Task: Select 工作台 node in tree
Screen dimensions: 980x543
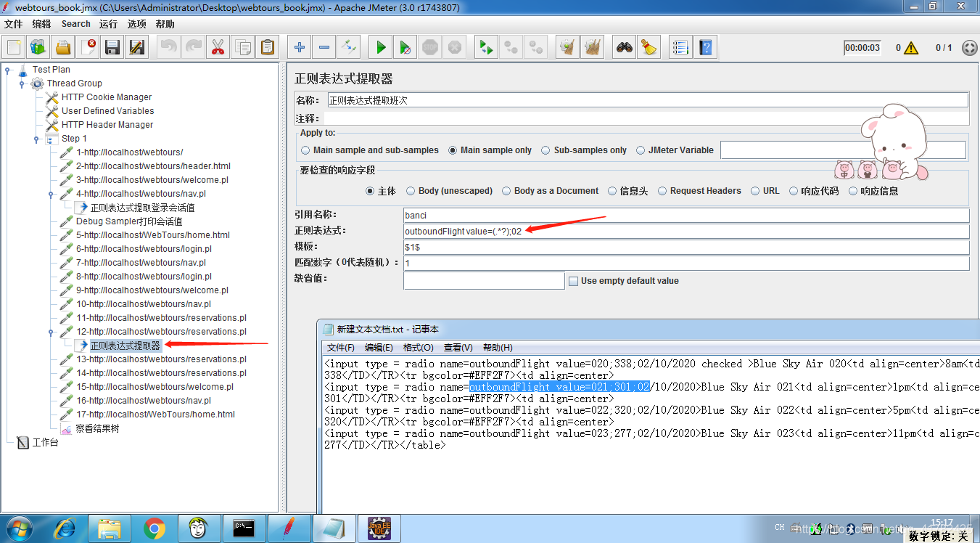Action: tap(45, 442)
